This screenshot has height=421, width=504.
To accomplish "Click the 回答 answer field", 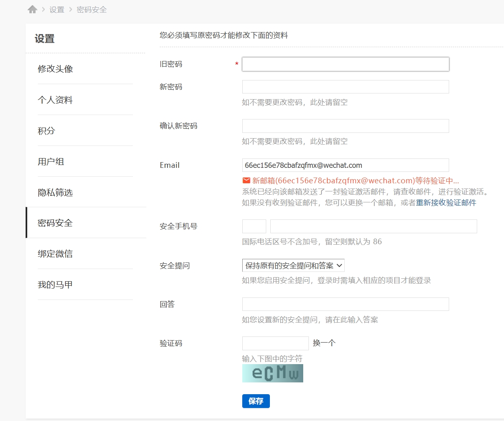I will point(345,304).
